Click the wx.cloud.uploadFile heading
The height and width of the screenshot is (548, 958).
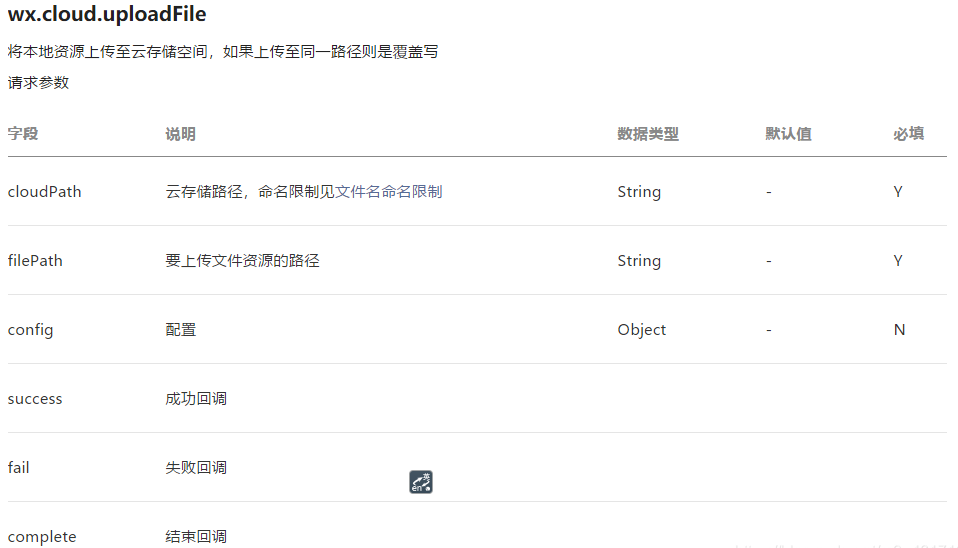[107, 14]
